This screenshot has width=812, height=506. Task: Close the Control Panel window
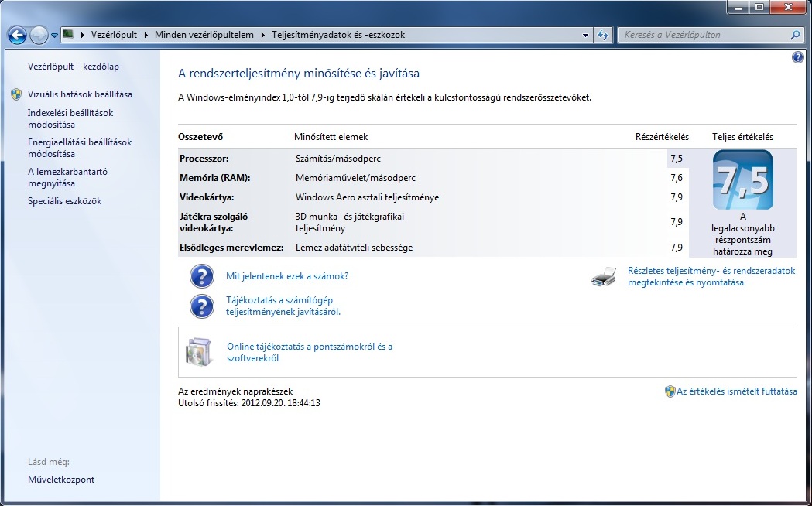click(x=788, y=7)
